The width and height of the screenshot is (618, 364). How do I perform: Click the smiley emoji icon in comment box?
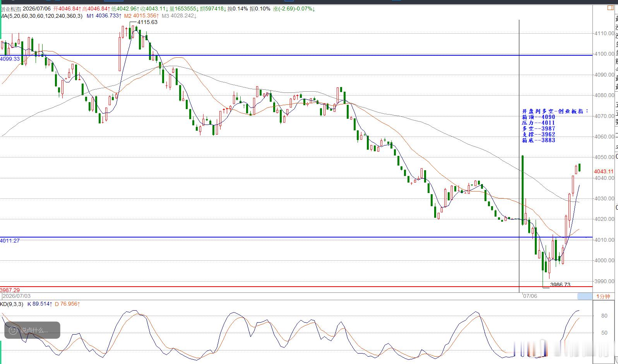[x=13, y=330]
